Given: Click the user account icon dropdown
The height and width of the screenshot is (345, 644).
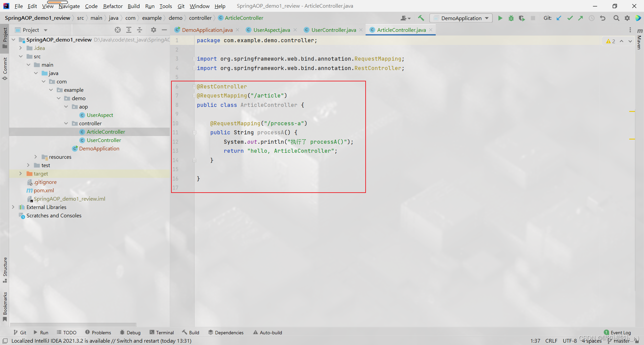Looking at the screenshot, I should tap(406, 18).
